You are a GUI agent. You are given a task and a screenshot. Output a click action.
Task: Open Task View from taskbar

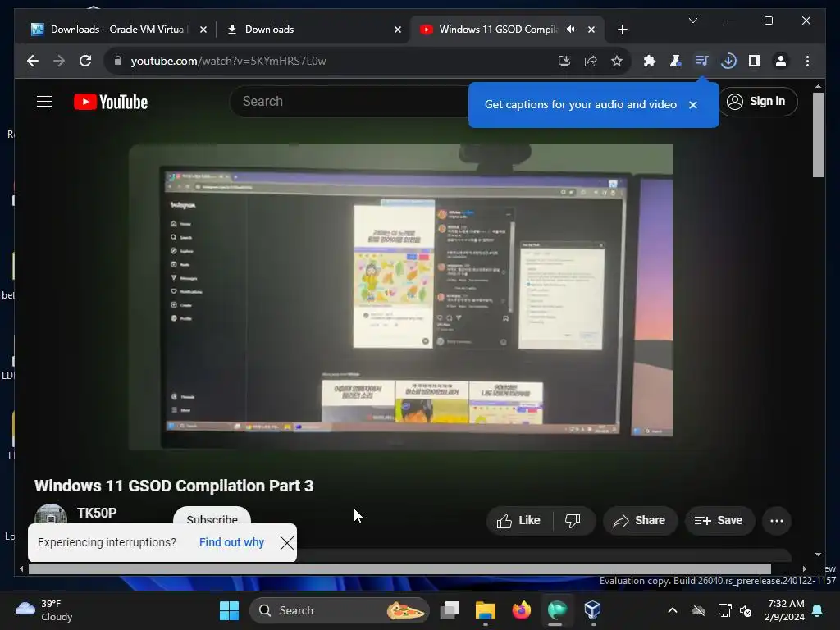[x=450, y=610]
